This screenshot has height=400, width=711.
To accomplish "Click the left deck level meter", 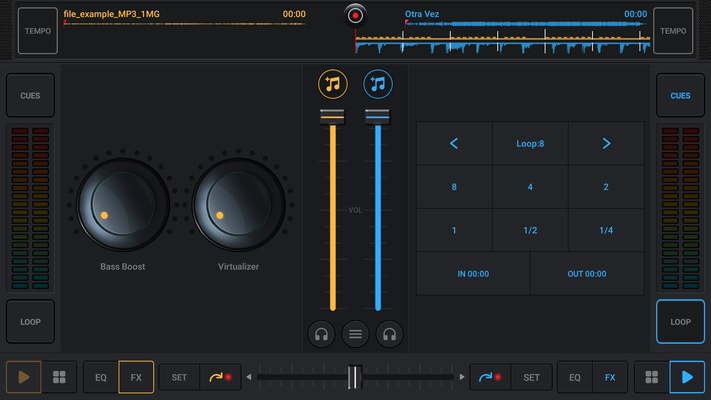I will 30,208.
